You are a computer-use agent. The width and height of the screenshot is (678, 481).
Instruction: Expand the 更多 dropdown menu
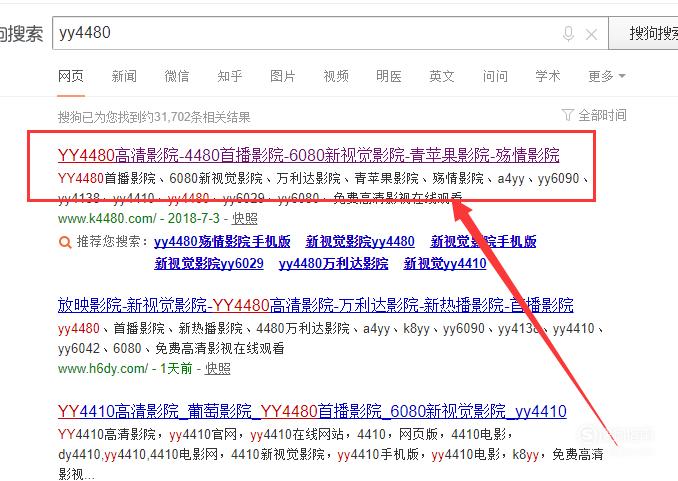[x=606, y=76]
